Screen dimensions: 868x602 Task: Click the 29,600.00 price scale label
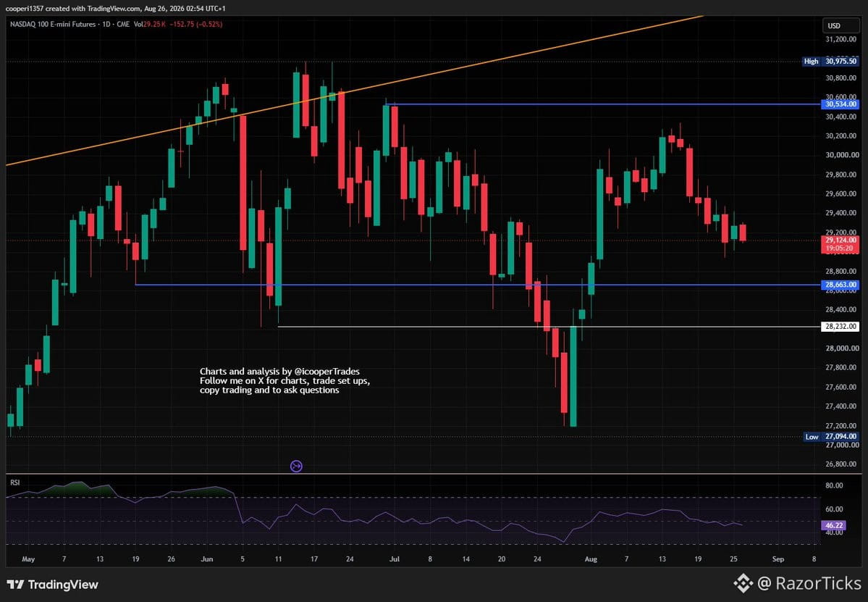(x=842, y=194)
